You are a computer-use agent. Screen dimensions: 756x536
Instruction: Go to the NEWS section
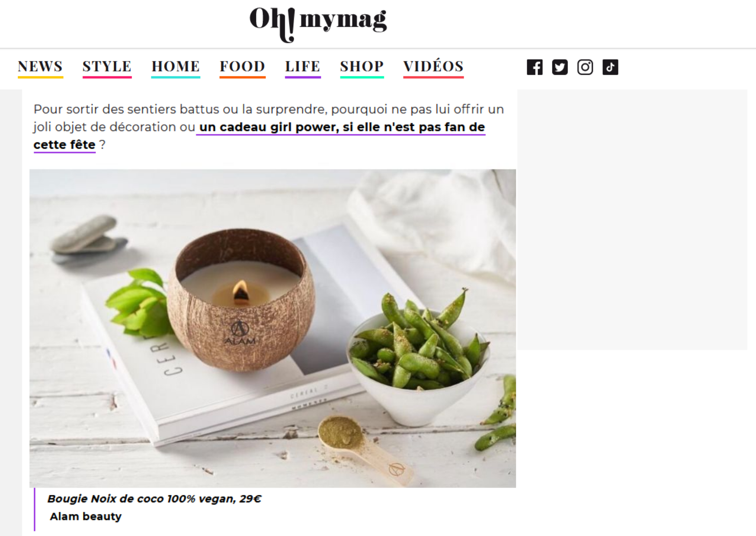pos(40,67)
